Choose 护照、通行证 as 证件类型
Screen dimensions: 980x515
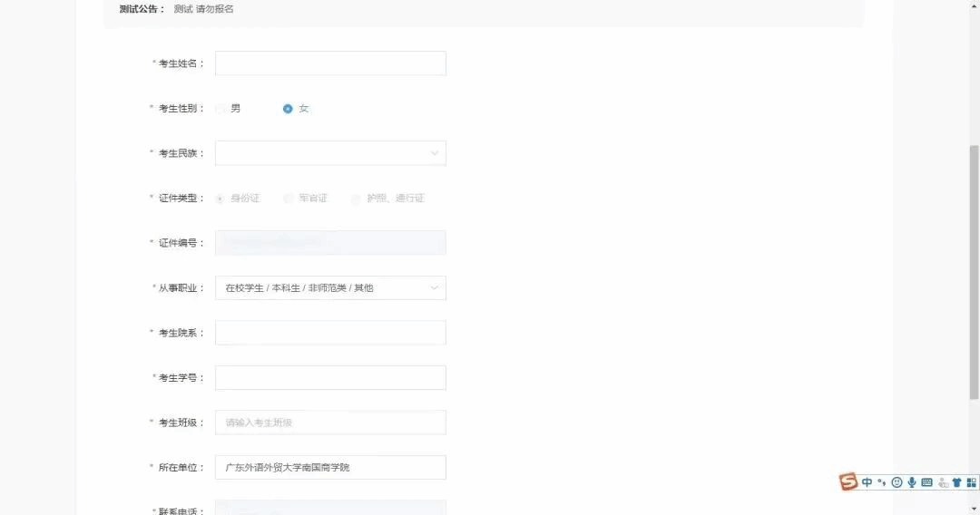pos(356,199)
